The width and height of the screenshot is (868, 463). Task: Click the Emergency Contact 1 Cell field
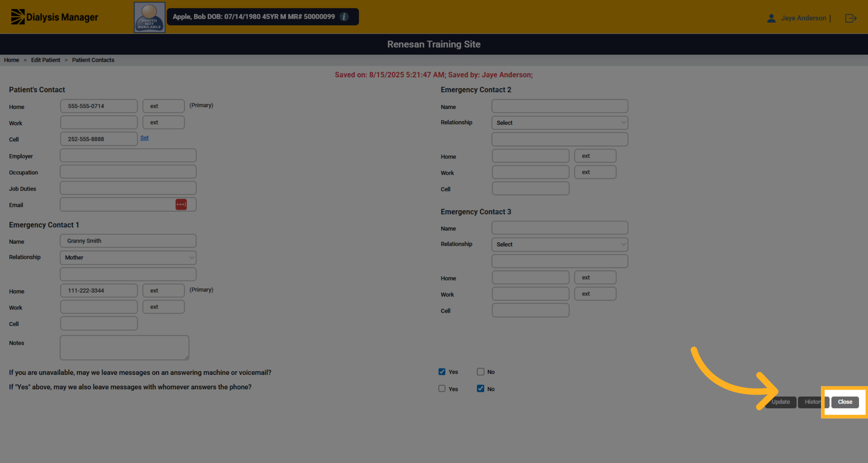pyautogui.click(x=99, y=323)
